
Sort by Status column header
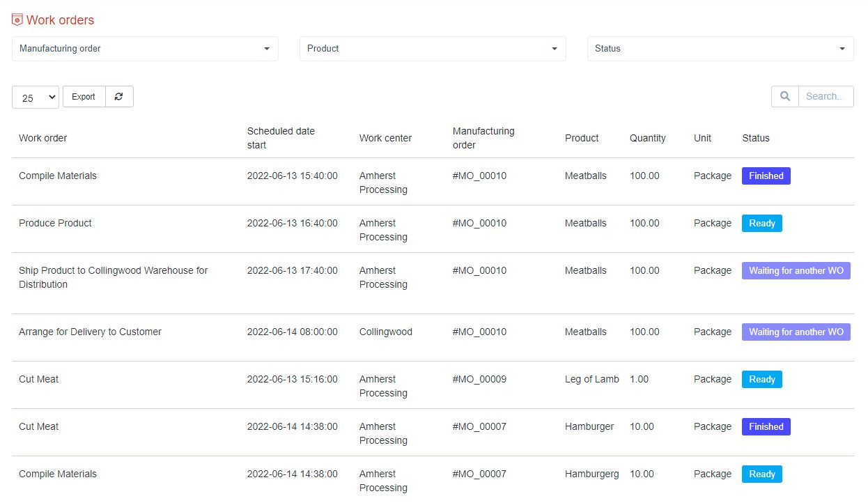[x=756, y=138]
